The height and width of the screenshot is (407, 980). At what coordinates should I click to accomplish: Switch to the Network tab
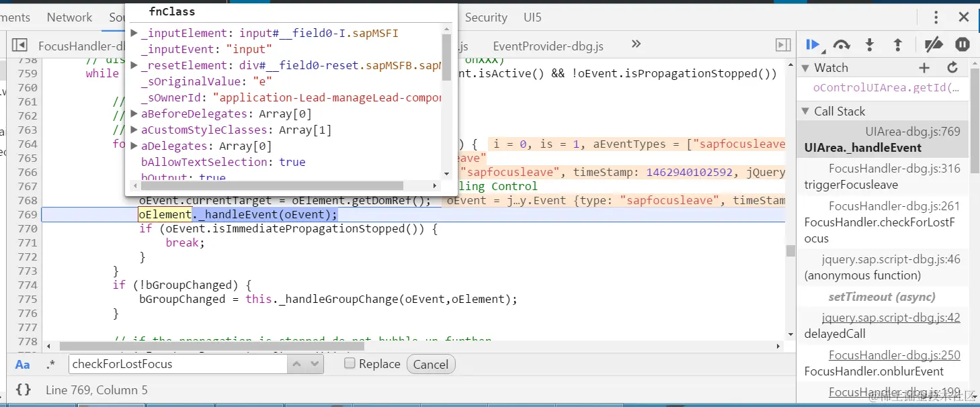[x=69, y=17]
